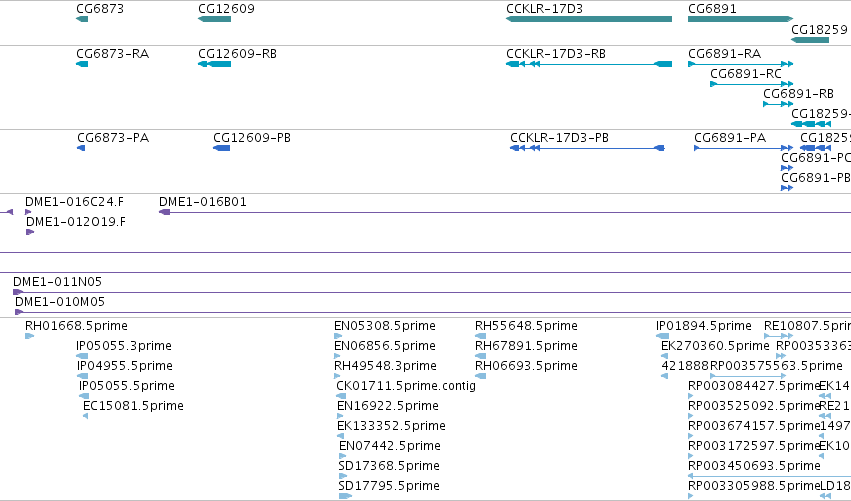Select EST label RP003172597.5prime
Screen dimensions: 851x501
point(754,446)
